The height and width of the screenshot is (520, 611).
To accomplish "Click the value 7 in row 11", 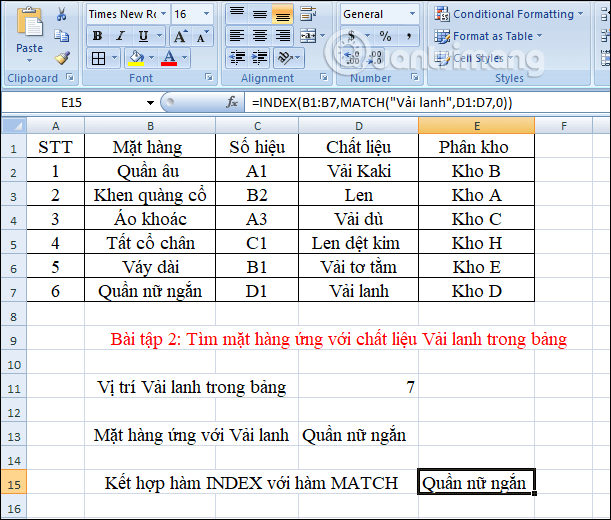I will [x=410, y=387].
